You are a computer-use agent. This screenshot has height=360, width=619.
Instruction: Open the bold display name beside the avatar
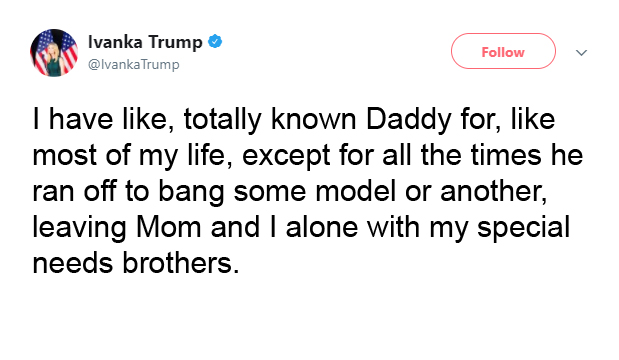[145, 42]
